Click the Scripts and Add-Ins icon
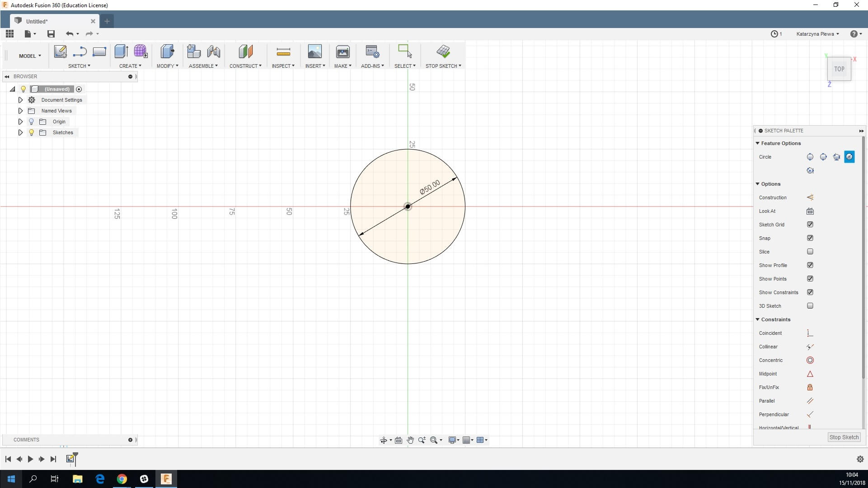Viewport: 868px width, 488px height. [x=372, y=52]
